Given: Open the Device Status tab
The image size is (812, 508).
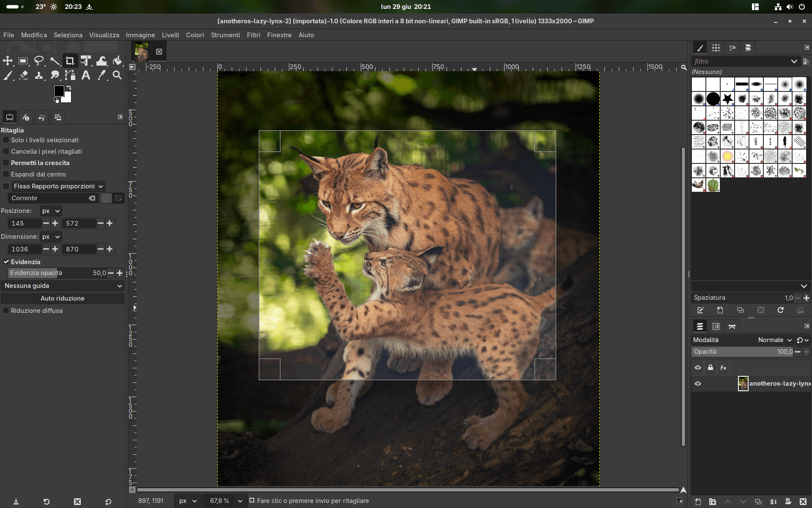Looking at the screenshot, I should pos(25,117).
